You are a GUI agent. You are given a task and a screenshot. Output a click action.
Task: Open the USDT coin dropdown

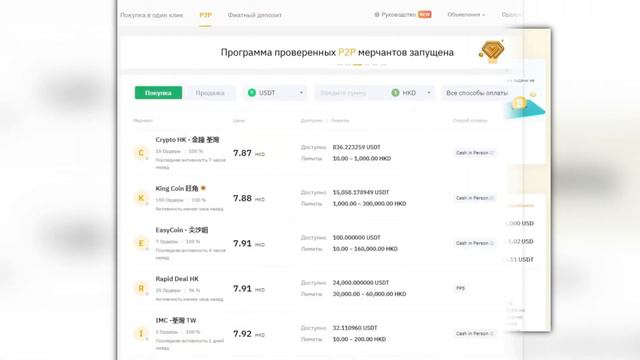pyautogui.click(x=276, y=93)
